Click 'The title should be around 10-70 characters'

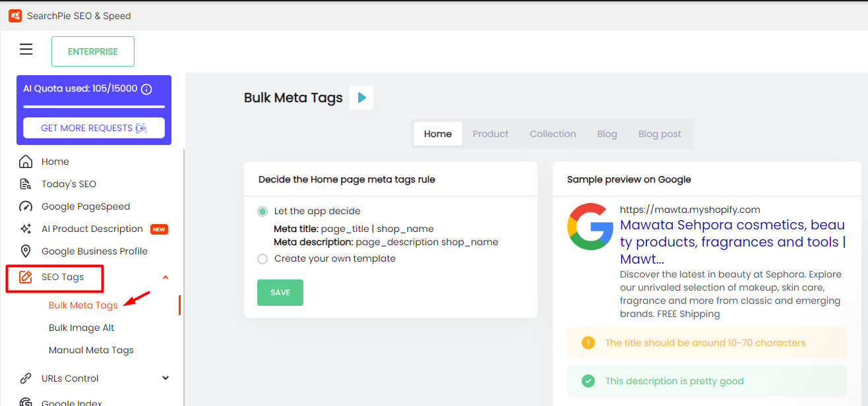point(705,343)
